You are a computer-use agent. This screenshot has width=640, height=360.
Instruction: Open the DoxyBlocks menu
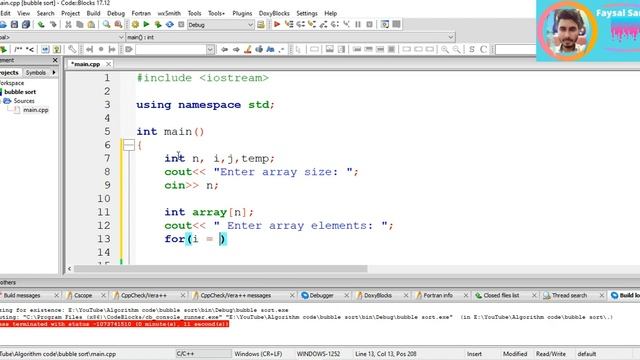click(274, 13)
